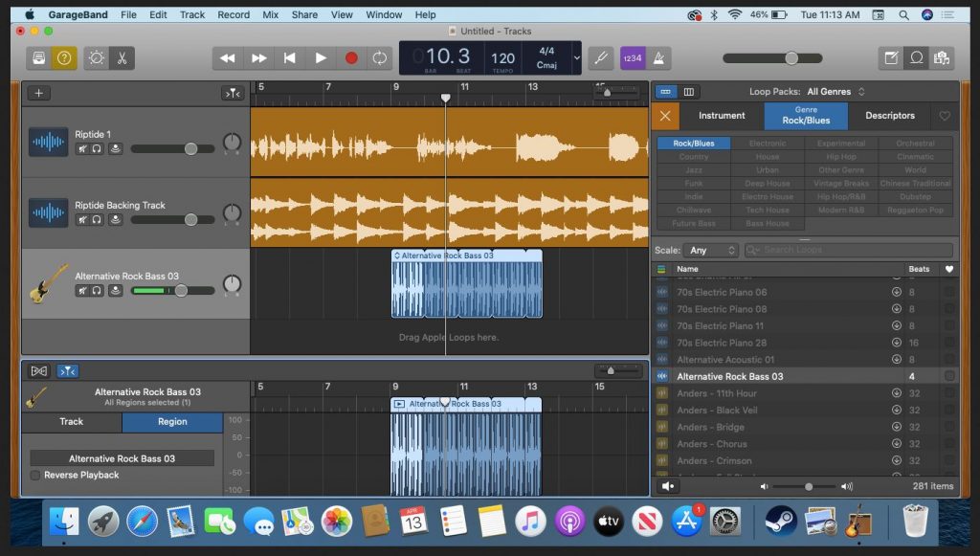980x556 pixels.
Task: Switch to the Descriptors tab
Action: pos(889,115)
